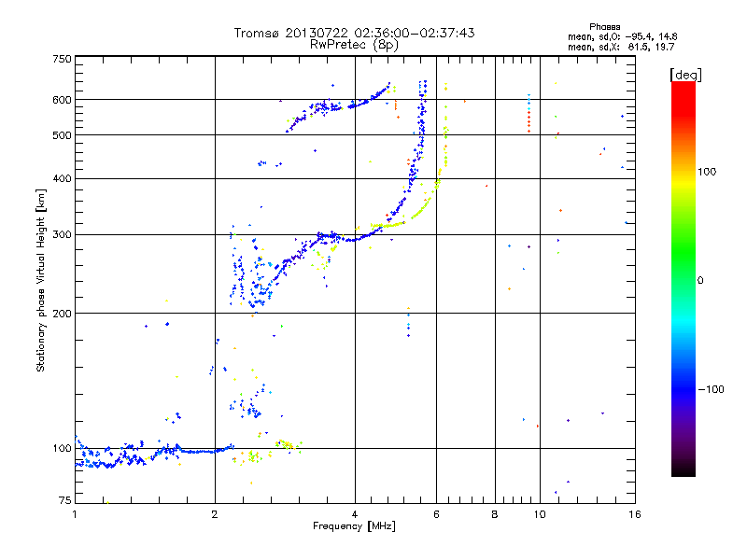The width and height of the screenshot is (747, 560).
Task: Click the x-axis tick label '4'
Action: [355, 514]
